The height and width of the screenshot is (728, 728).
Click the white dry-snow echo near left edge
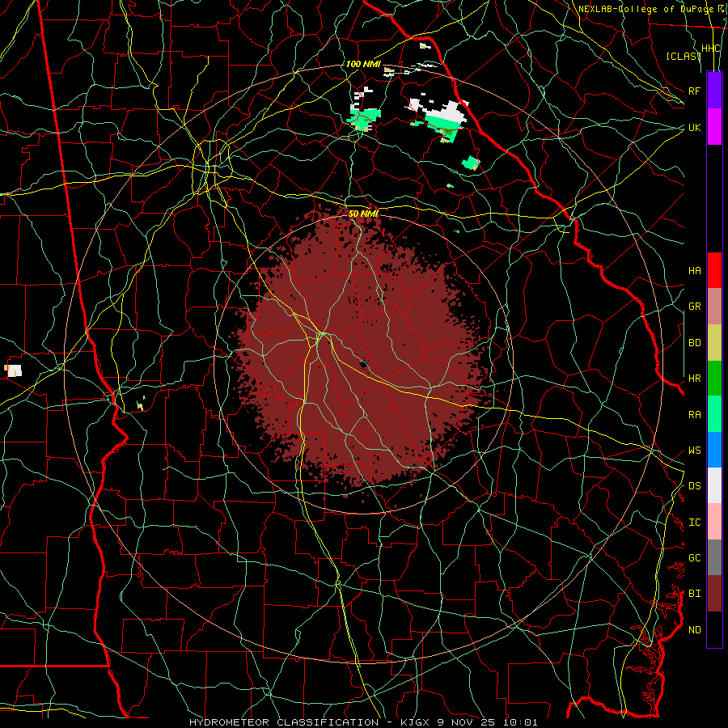[15, 370]
